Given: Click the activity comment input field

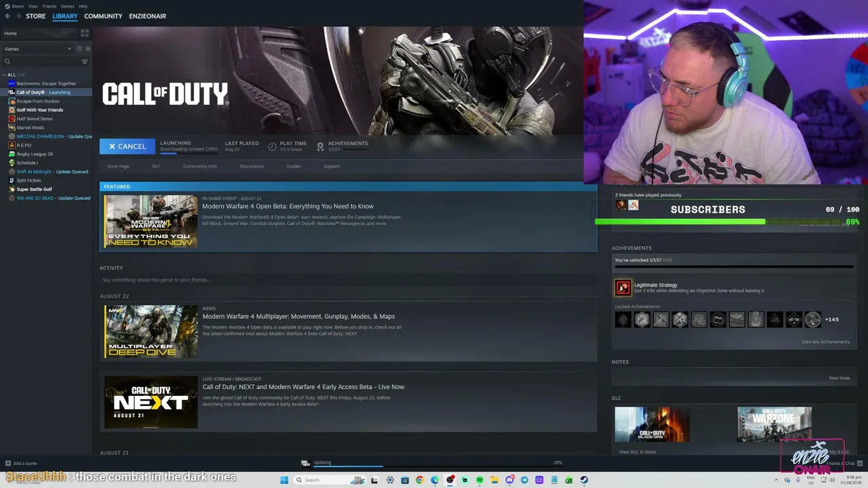Looking at the screenshot, I should [x=349, y=280].
